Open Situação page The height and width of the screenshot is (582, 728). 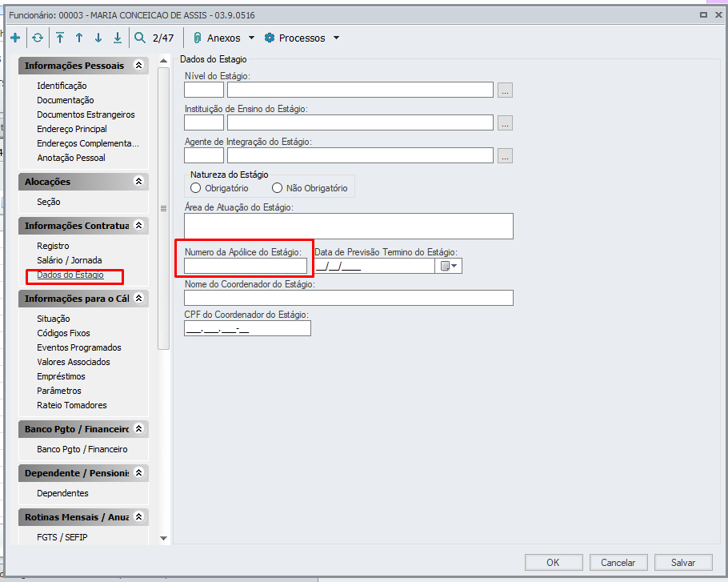click(54, 319)
